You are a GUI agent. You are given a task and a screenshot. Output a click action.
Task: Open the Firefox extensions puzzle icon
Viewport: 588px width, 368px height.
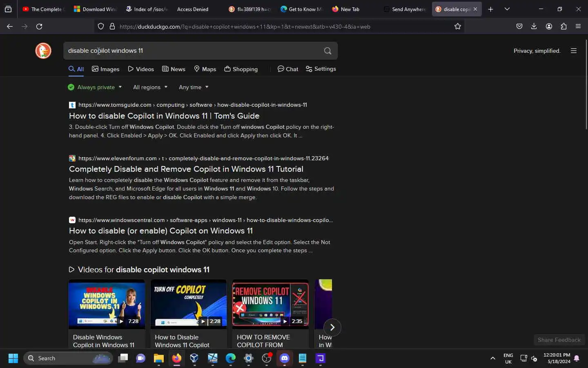(563, 27)
